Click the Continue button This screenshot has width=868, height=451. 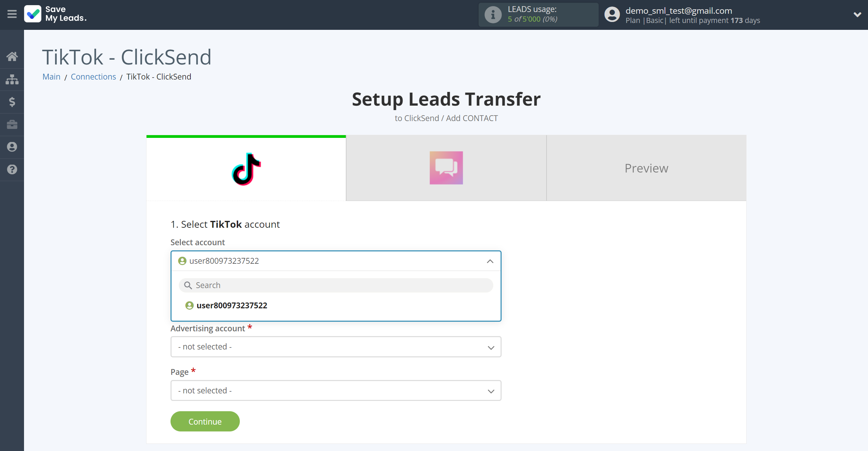[x=205, y=421]
